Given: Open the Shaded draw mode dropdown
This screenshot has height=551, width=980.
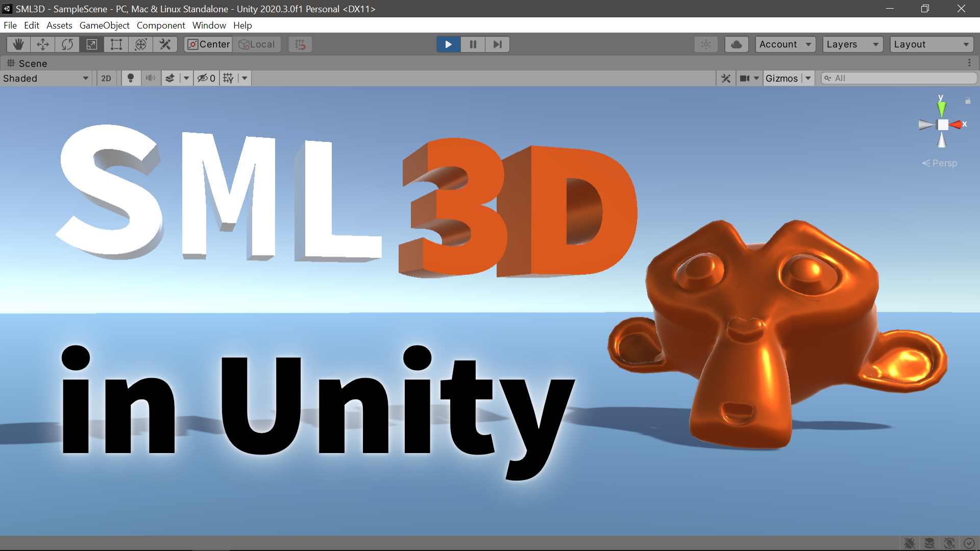Looking at the screenshot, I should tap(46, 78).
